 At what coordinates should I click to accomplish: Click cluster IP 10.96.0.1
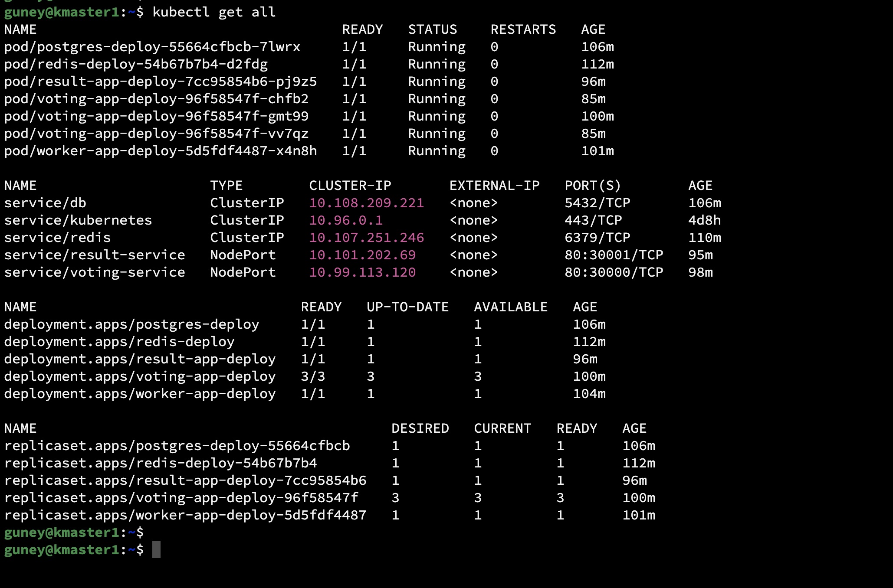tap(346, 220)
